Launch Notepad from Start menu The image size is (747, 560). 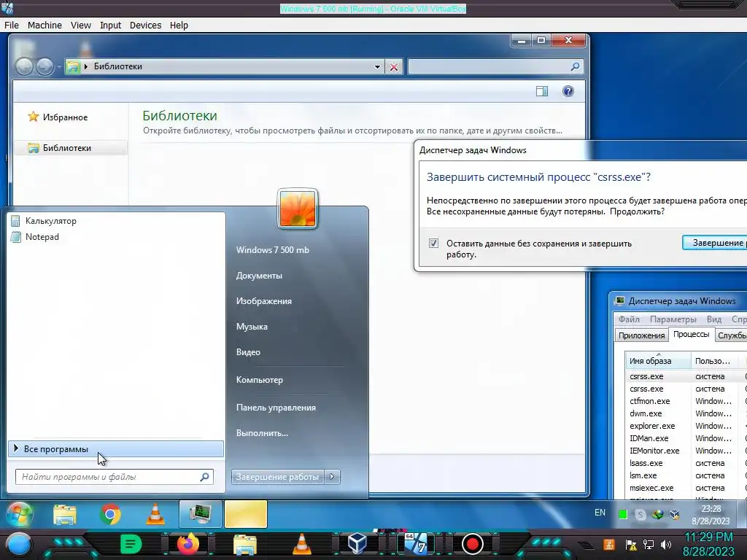42,237
